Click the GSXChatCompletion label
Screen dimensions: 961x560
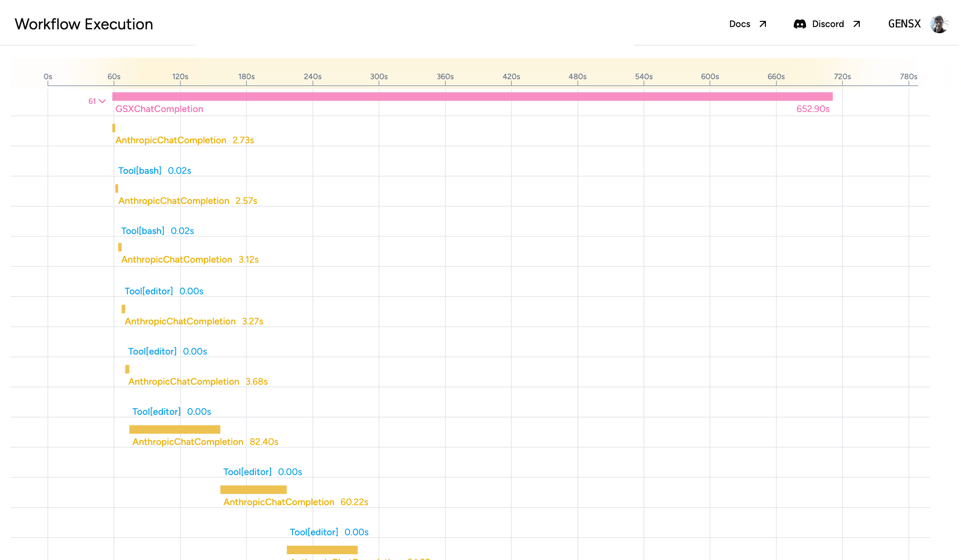tap(159, 109)
